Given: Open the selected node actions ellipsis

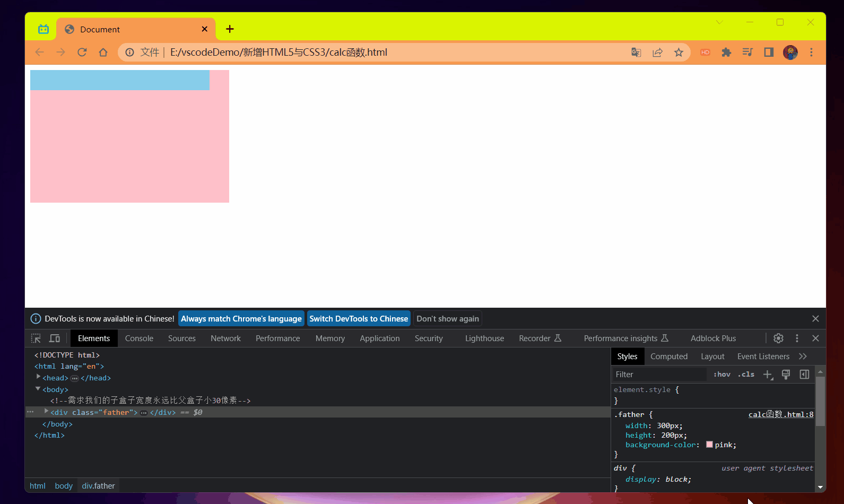Looking at the screenshot, I should [x=30, y=412].
